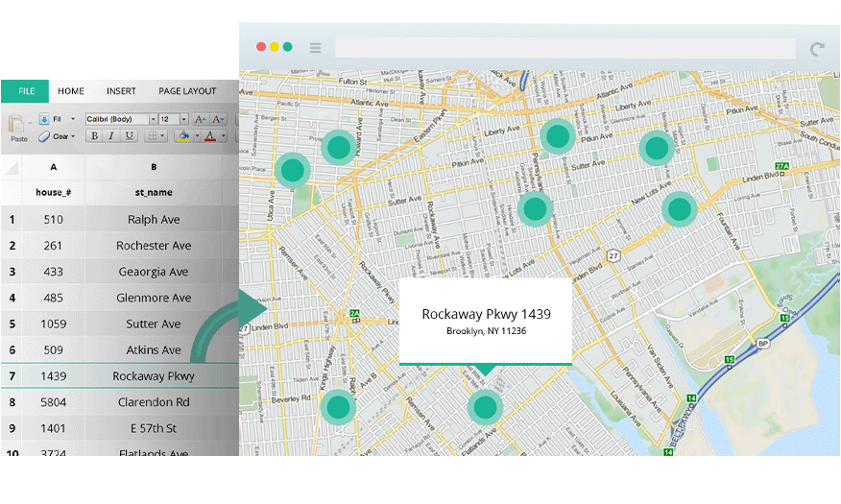Click cell containing Geaorgia Ave
Image resolution: width=841 pixels, height=504 pixels.
click(x=154, y=272)
